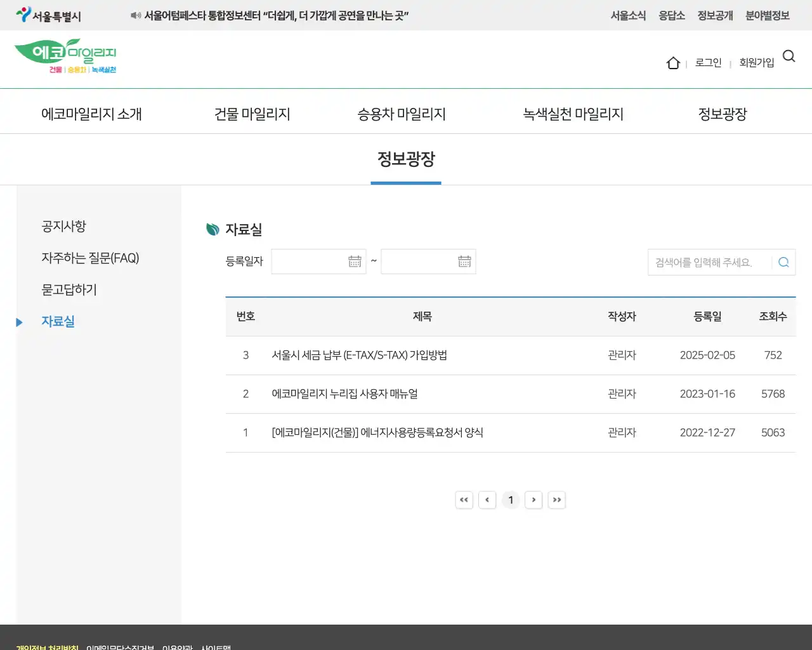The height and width of the screenshot is (650, 812).
Task: Click the 로그인 link
Action: coord(709,63)
